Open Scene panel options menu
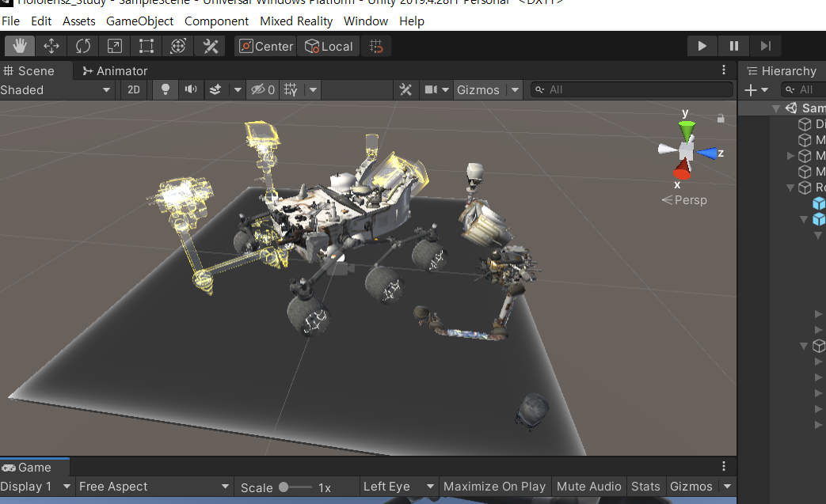The height and width of the screenshot is (504, 826). [724, 70]
